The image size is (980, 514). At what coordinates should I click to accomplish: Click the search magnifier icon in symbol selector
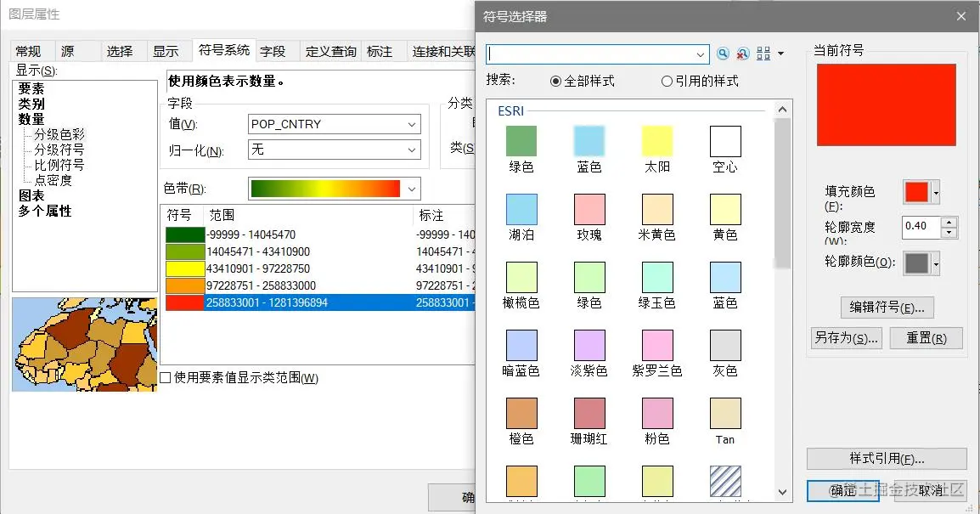[723, 54]
